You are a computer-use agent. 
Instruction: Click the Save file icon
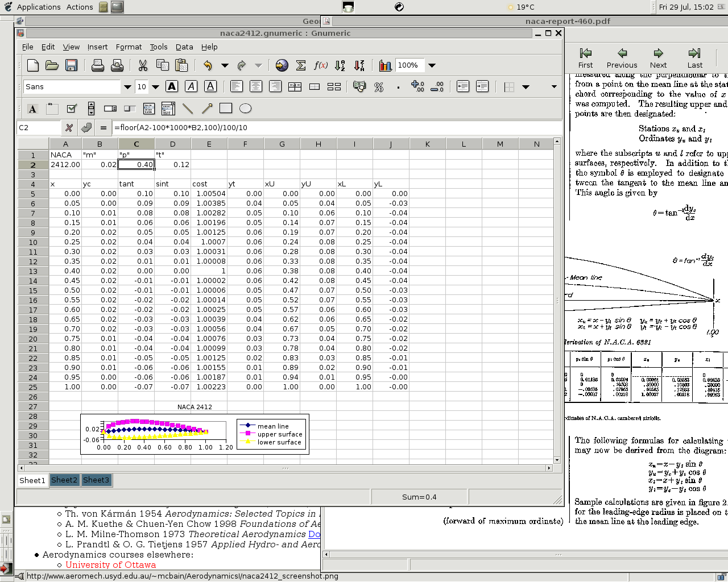tap(71, 65)
